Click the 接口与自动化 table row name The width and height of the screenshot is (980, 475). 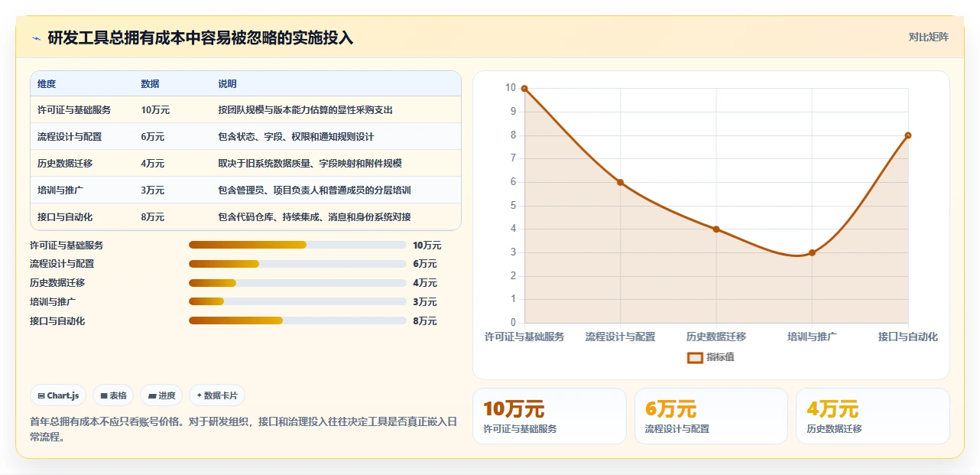click(x=65, y=216)
